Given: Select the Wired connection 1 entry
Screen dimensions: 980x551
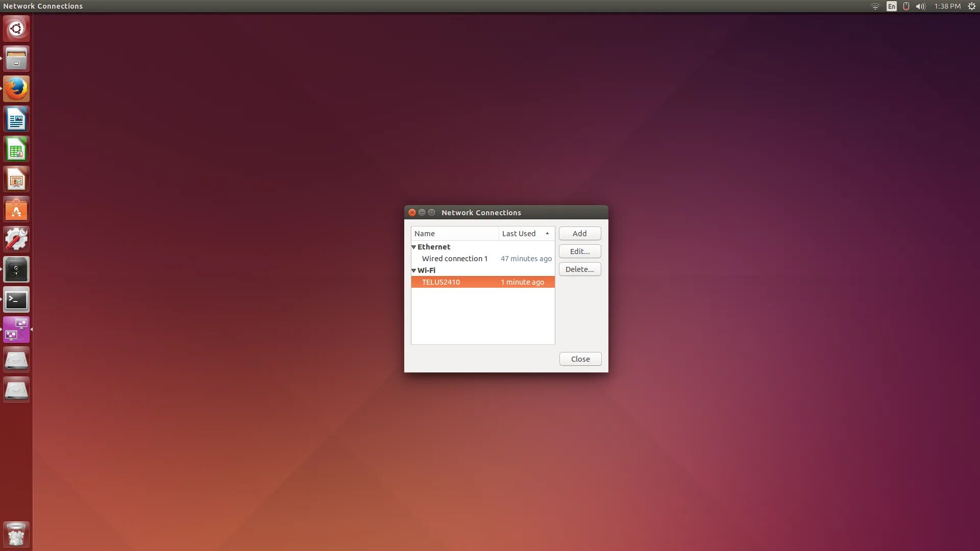Looking at the screenshot, I should [455, 258].
